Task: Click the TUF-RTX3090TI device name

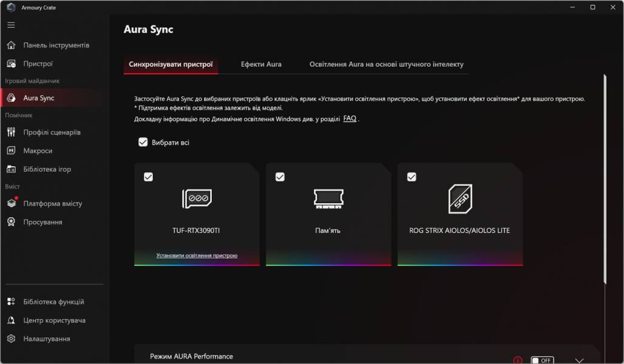Action: 196,231
